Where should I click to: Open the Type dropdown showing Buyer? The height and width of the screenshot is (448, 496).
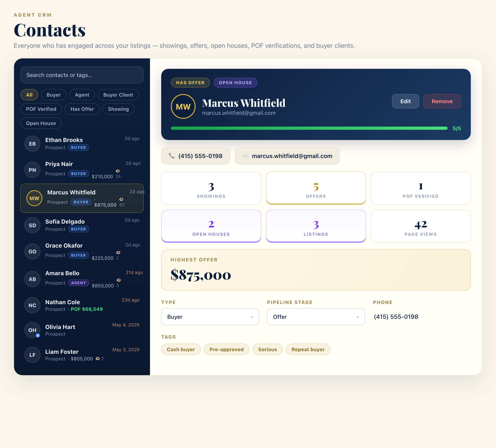click(x=210, y=317)
